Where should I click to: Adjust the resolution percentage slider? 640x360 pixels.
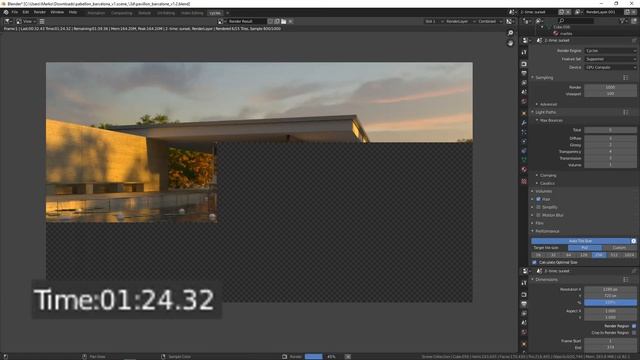[x=610, y=302]
